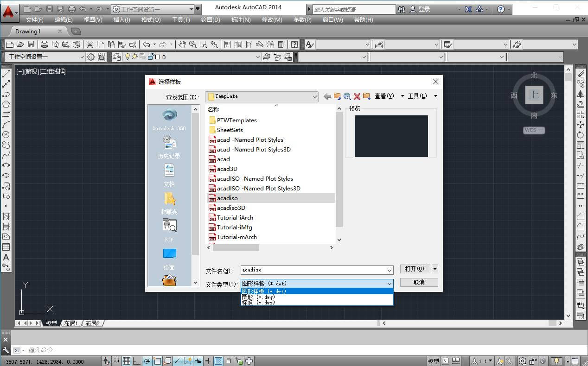Open the FTP location in sidebar

click(169, 230)
